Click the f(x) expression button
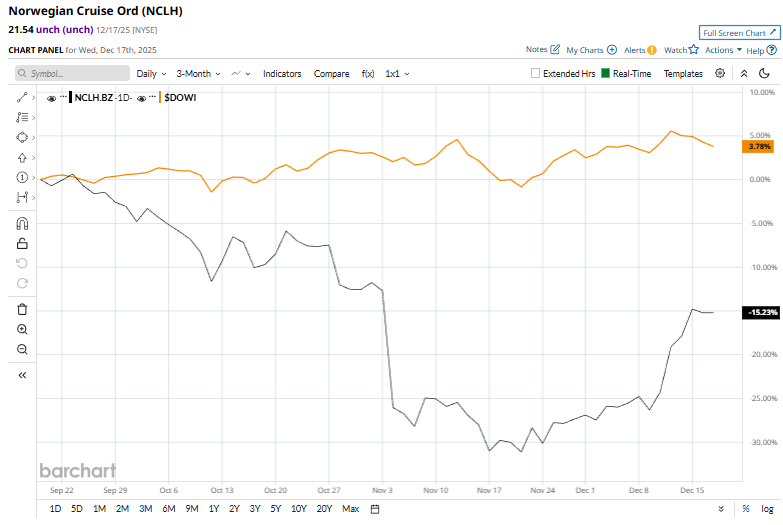Viewport: 783px width, 525px height. pos(368,73)
